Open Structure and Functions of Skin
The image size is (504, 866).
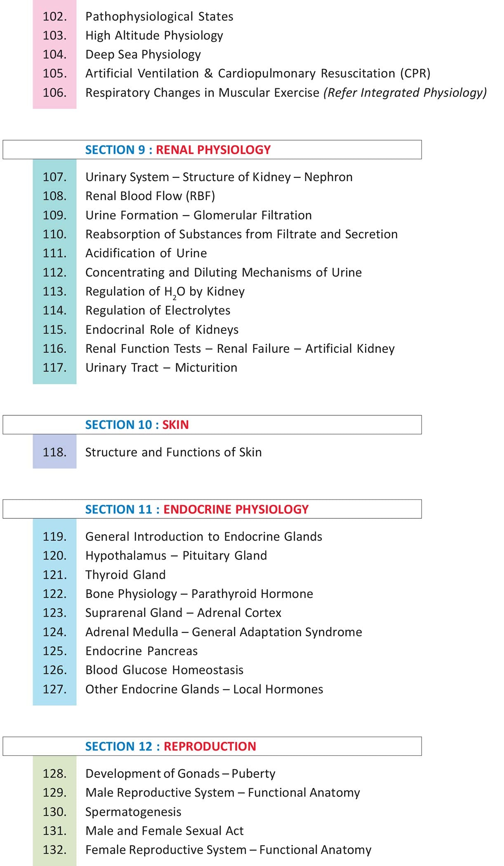pyautogui.click(x=173, y=452)
